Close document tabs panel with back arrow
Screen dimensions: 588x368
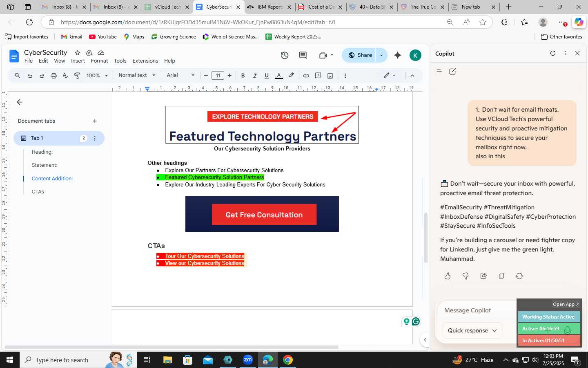click(20, 102)
